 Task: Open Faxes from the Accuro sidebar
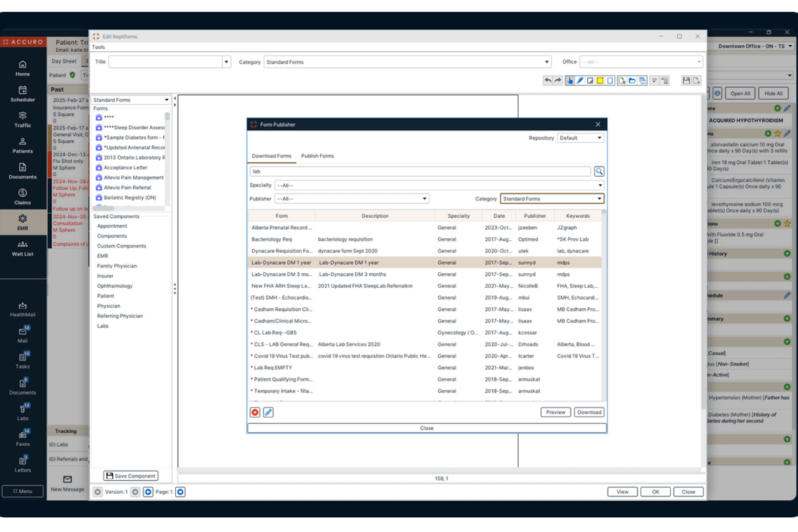click(23, 438)
